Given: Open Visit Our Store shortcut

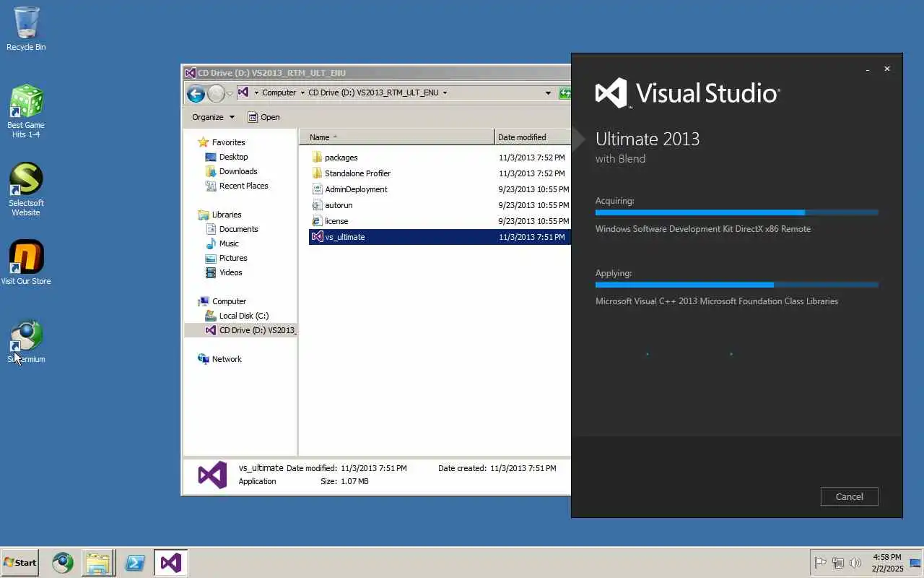Looking at the screenshot, I should (26, 262).
